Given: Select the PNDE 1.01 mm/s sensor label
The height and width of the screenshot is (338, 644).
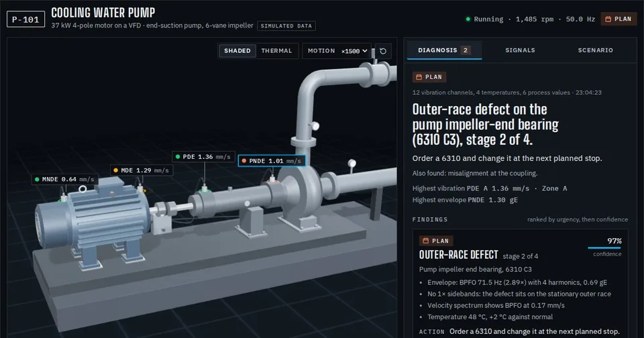Looking at the screenshot, I should (x=272, y=160).
